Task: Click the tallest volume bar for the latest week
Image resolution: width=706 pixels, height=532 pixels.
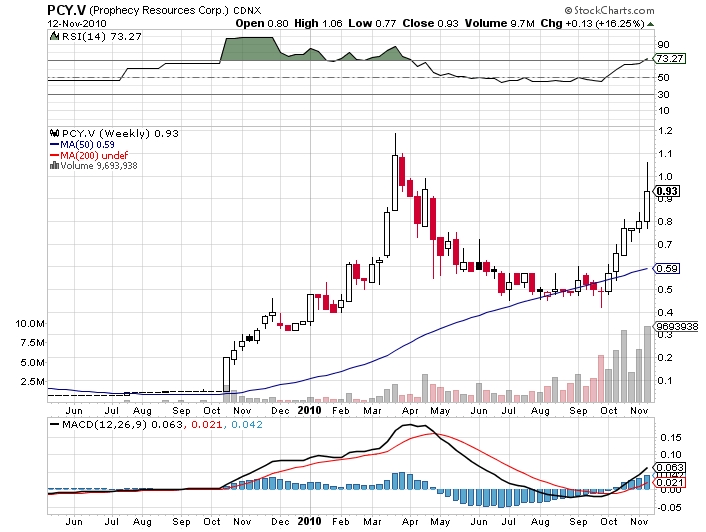Action: tap(647, 364)
